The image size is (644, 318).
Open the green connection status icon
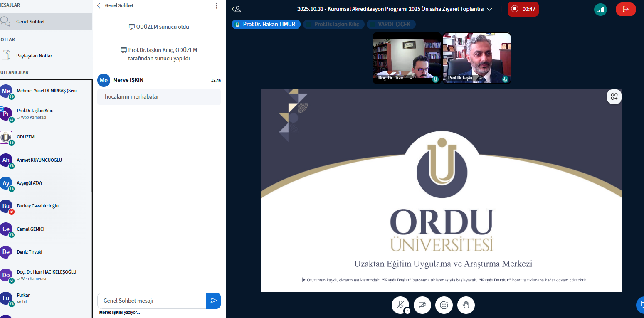tap(600, 9)
